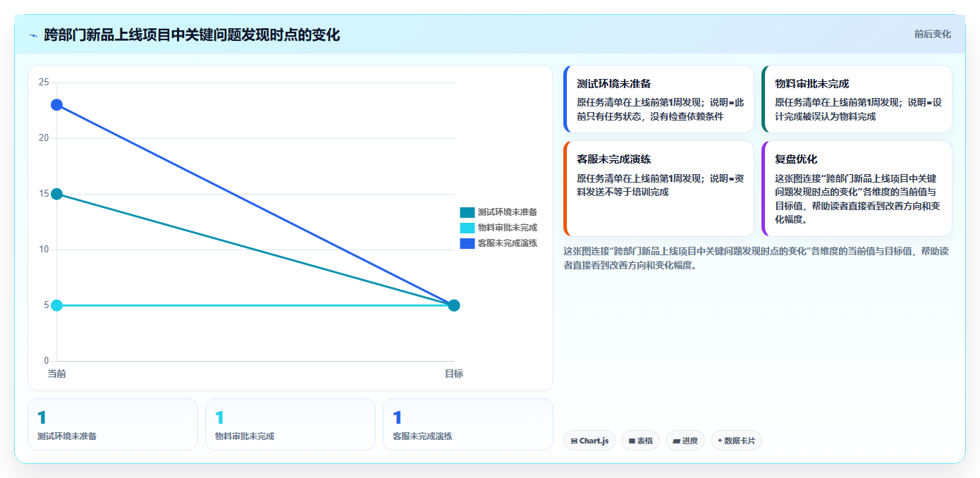Image resolution: width=980 pixels, height=478 pixels.
Task: Click the page title 跨部门新品上线项目中关键问题发现时点的变化
Action: (192, 35)
